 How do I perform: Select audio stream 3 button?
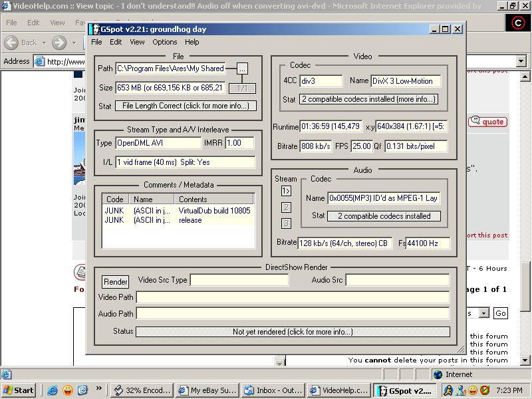pos(286,223)
